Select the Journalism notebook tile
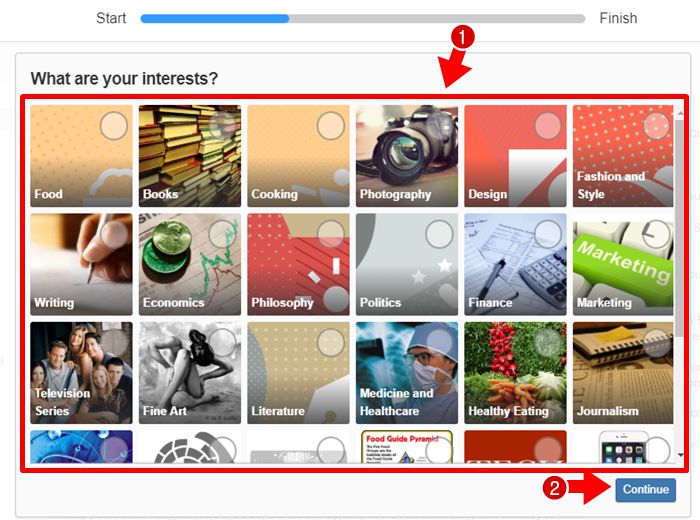The height and width of the screenshot is (520, 700). click(623, 373)
